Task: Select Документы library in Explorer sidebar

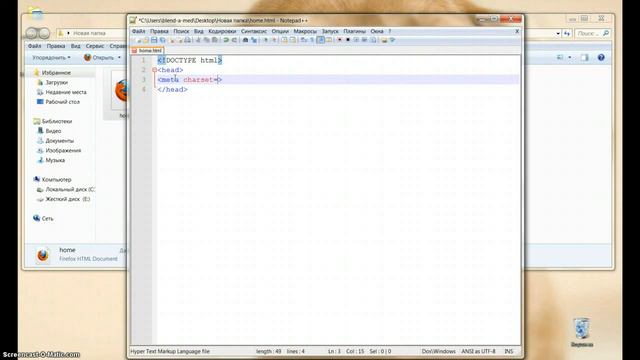Action: pyautogui.click(x=56, y=141)
